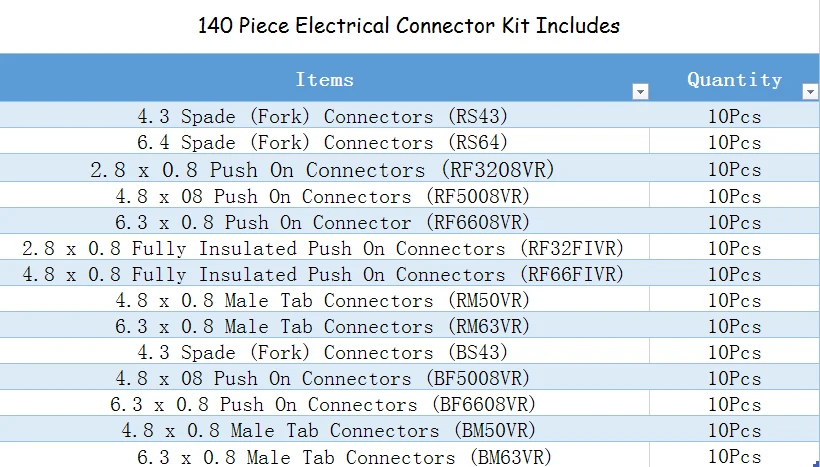Screen dimensions: 820x467
Task: Select the BM63VR Male Tab Connectors cell
Action: point(323,456)
